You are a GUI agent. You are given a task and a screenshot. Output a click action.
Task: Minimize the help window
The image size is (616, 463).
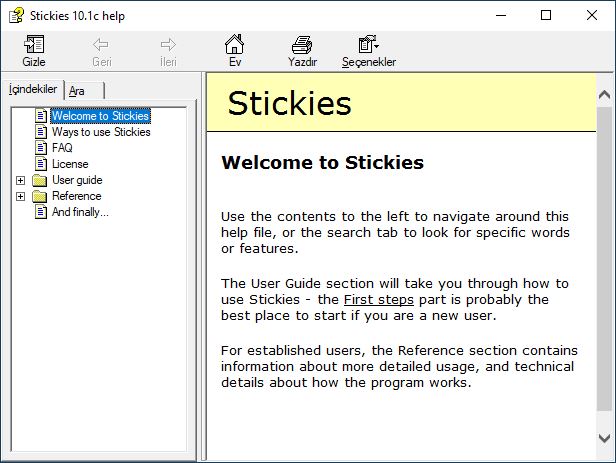pyautogui.click(x=501, y=15)
